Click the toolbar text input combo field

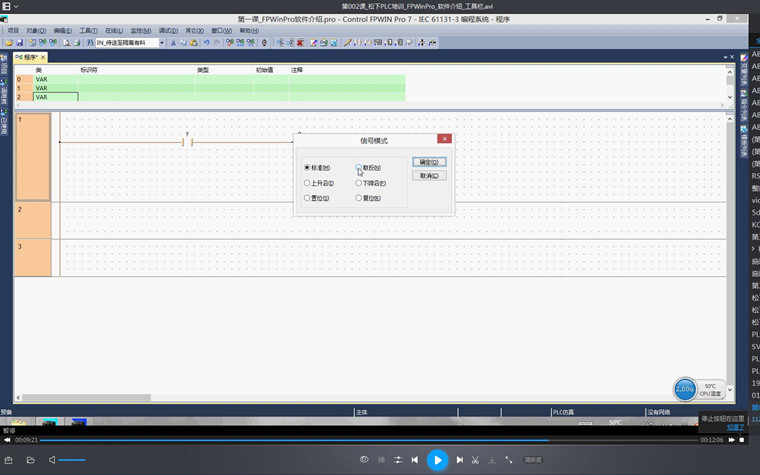tap(127, 43)
